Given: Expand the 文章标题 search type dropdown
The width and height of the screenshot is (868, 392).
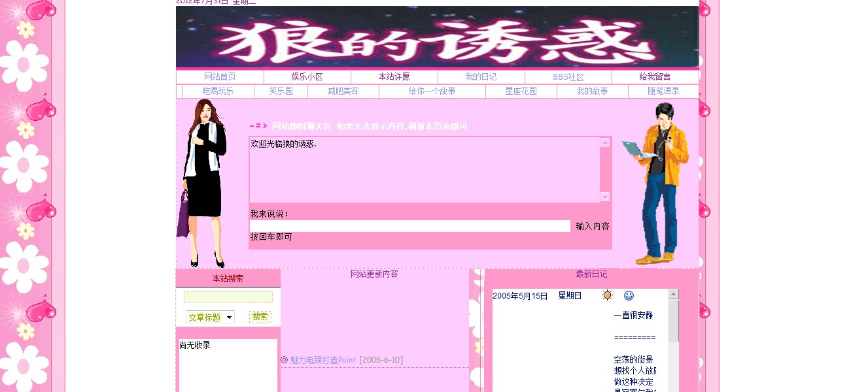Looking at the screenshot, I should click(x=210, y=318).
